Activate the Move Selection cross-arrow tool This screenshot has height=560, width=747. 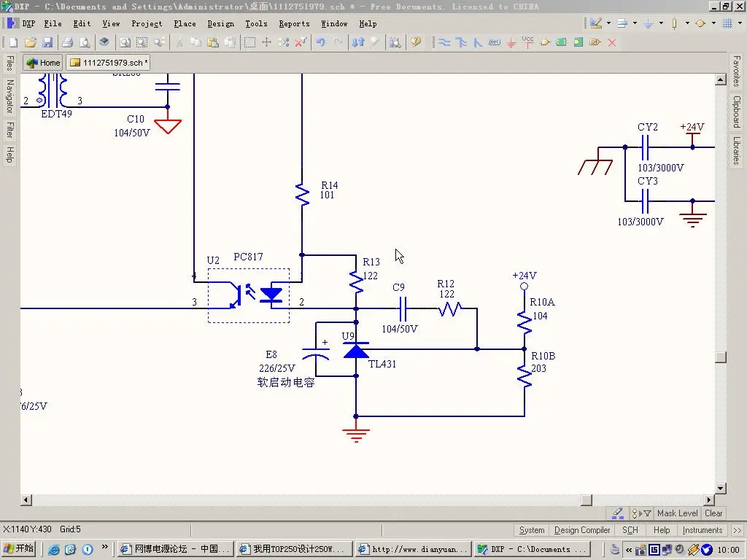(266, 42)
